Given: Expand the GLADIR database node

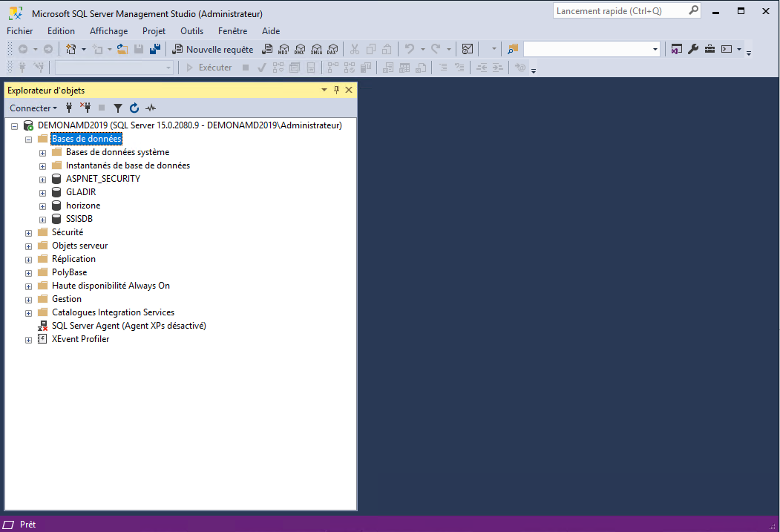Looking at the screenshot, I should [x=43, y=193].
